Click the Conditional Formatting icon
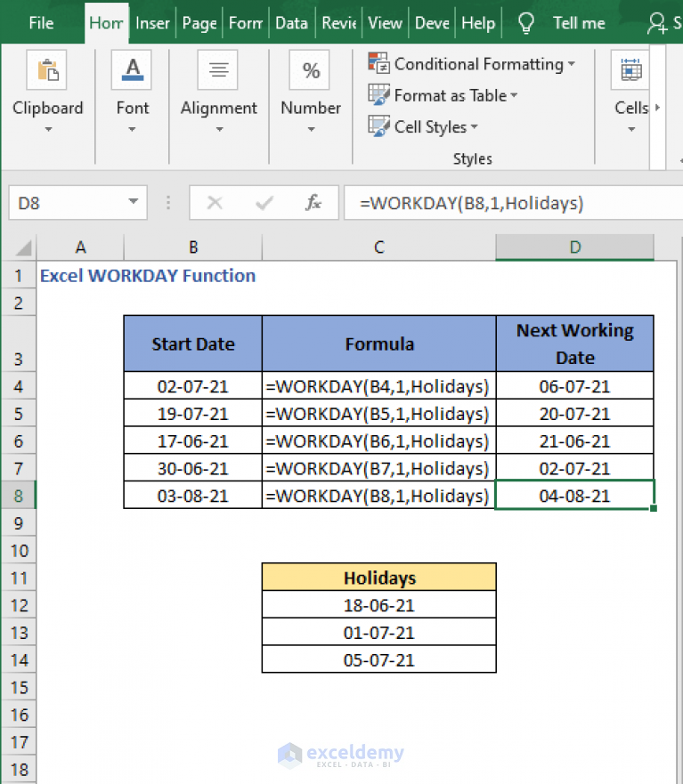This screenshot has height=784, width=683. click(378, 63)
